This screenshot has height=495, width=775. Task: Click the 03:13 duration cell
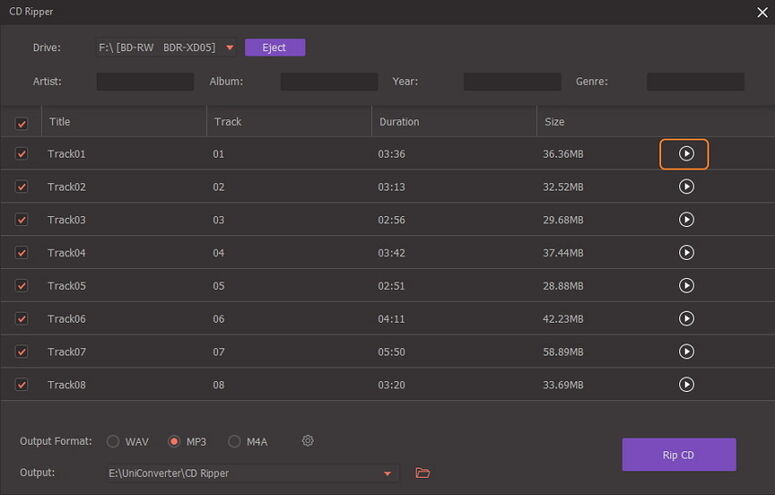click(x=391, y=187)
